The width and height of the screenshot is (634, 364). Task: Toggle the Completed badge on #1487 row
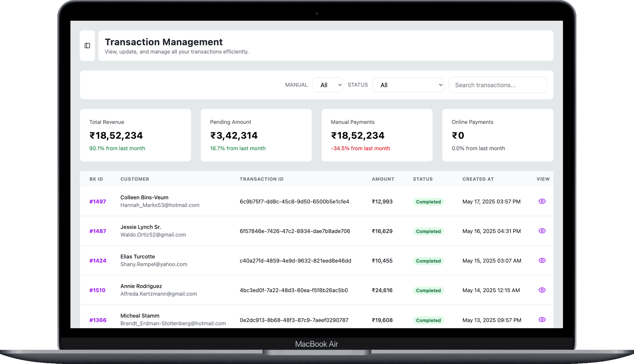point(428,231)
